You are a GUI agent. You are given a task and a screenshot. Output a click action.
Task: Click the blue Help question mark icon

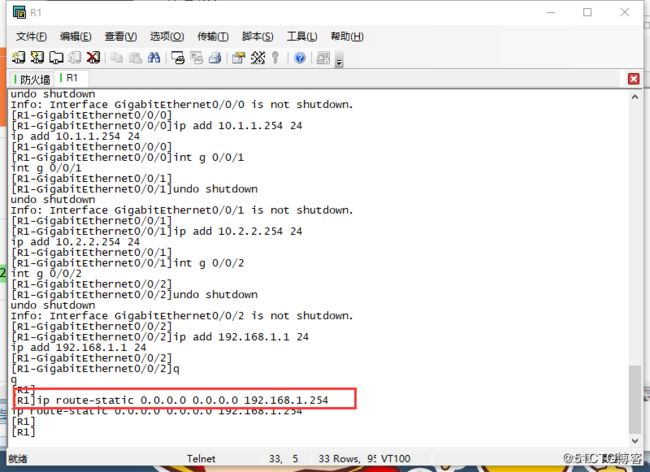click(299, 58)
